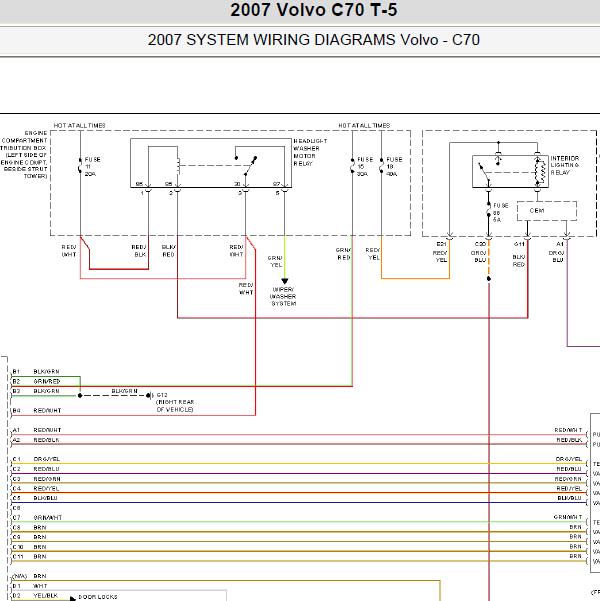
Task: Click the B1 BLK/GRN row on left connector
Action: click(x=36, y=372)
